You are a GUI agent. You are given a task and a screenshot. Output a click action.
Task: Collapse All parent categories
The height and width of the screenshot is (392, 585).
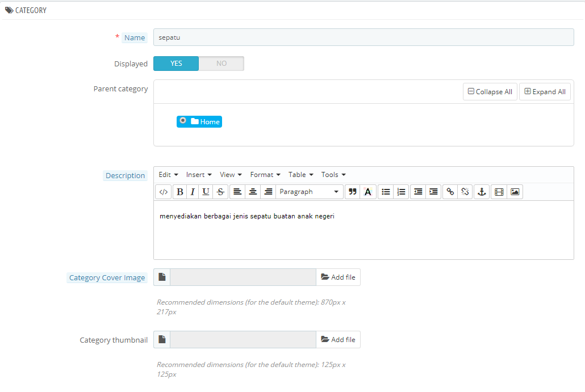[490, 92]
